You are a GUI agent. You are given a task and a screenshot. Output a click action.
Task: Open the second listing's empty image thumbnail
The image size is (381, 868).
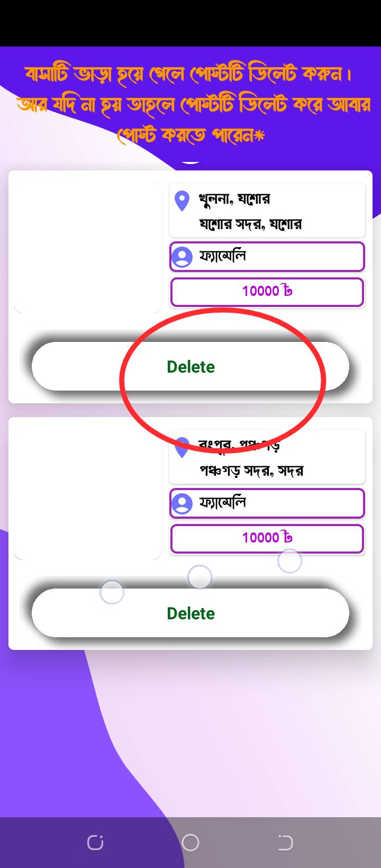click(x=88, y=494)
